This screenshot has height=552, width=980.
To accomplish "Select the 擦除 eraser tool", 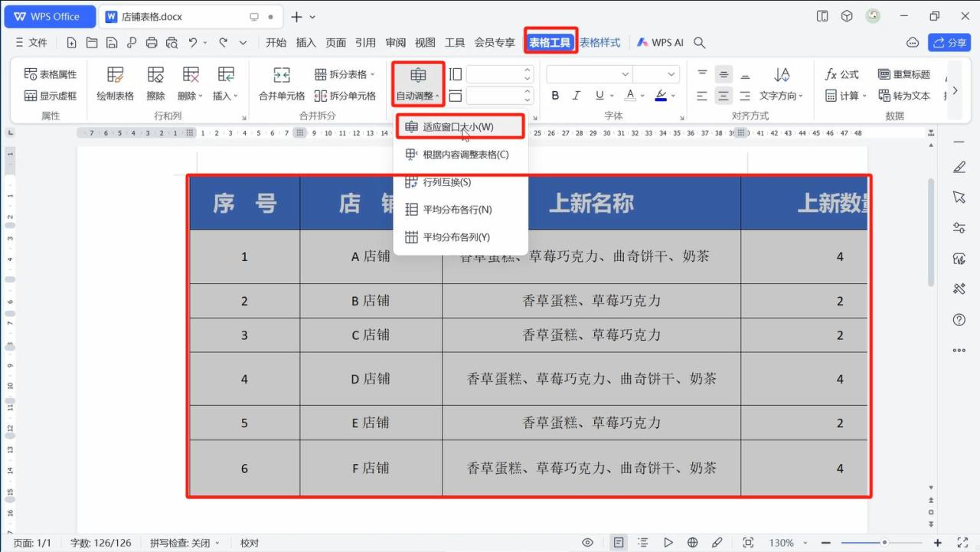I will 155,83.
